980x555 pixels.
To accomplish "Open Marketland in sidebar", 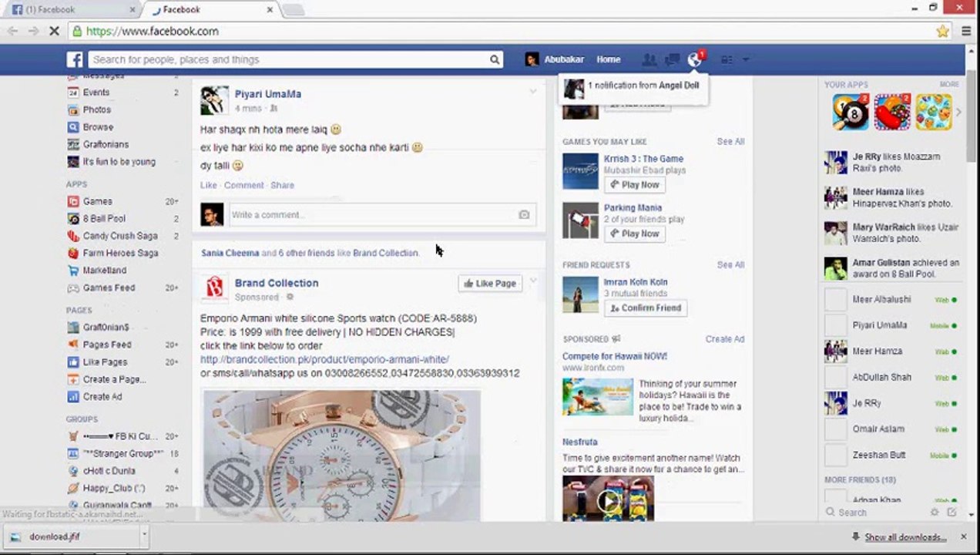I will pos(105,271).
